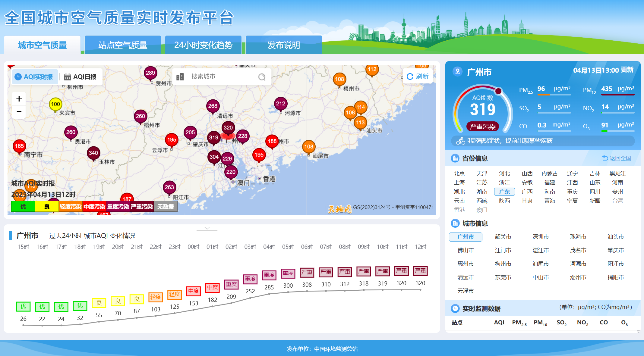Open 站点空气质量 tab
Viewport: 644px width, 356px height.
(x=123, y=45)
